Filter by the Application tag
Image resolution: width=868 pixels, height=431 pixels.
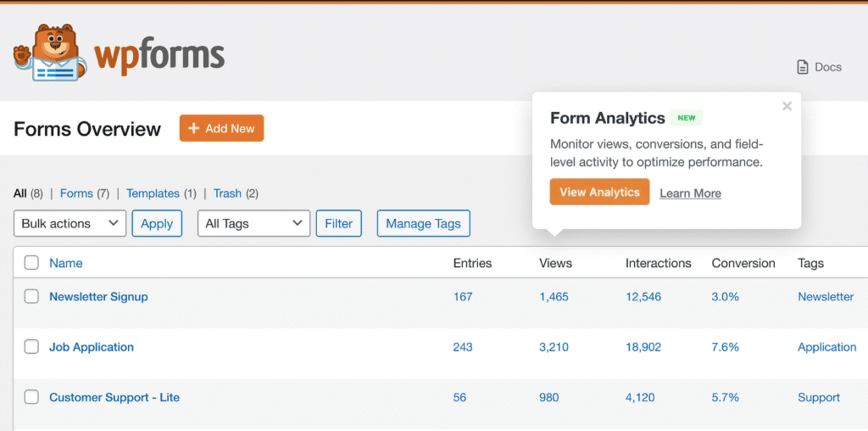coord(827,347)
